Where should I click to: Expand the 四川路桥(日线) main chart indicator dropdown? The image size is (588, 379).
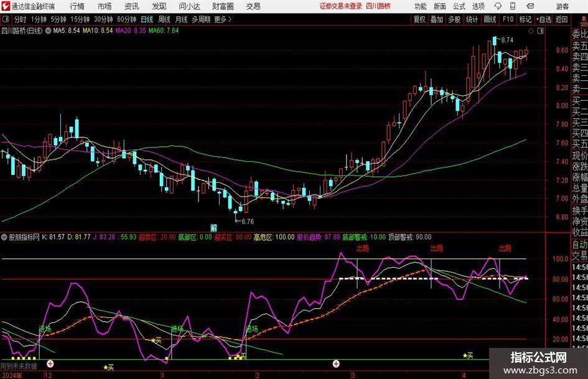coord(48,30)
